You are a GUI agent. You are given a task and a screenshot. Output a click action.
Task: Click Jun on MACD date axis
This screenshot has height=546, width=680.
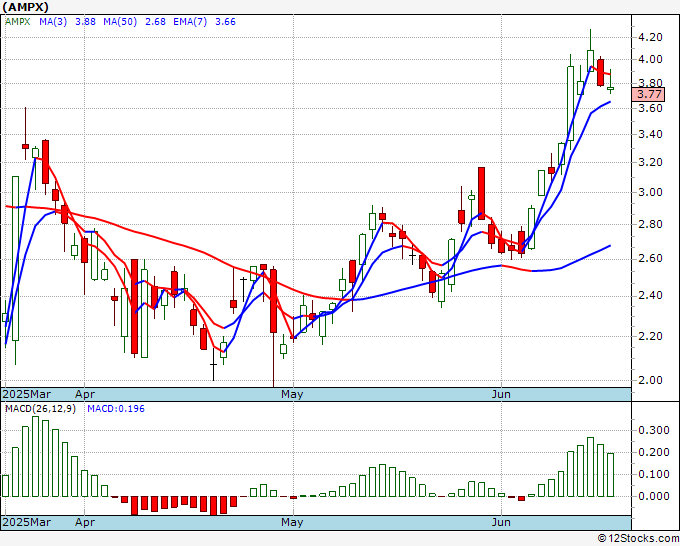pos(501,522)
